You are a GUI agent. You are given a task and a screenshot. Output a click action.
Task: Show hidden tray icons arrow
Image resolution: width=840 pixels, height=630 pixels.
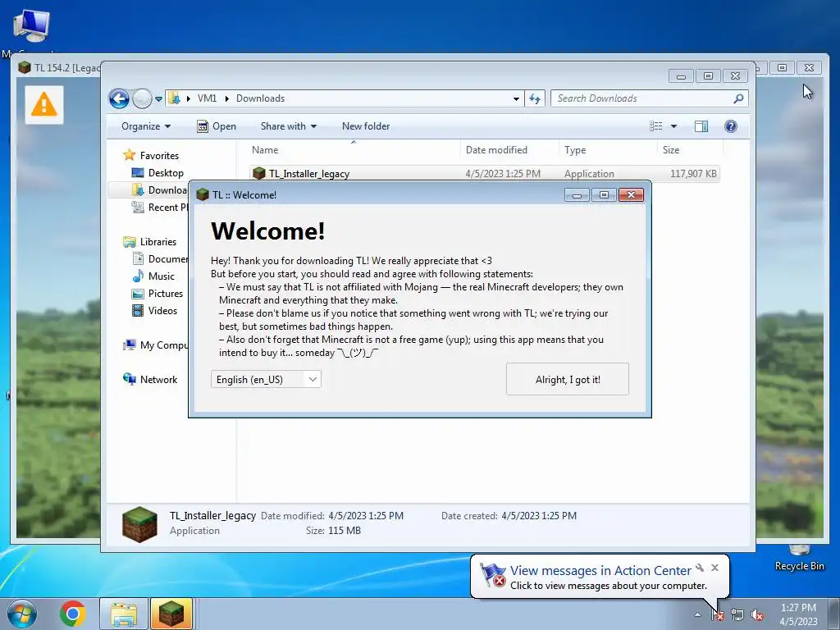pyautogui.click(x=697, y=614)
